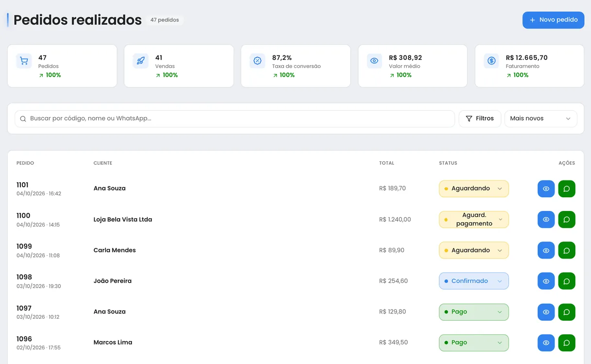Image resolution: width=591 pixels, height=364 pixels.
Task: Click the rocket icon in Vendas card
Action: pyautogui.click(x=140, y=61)
